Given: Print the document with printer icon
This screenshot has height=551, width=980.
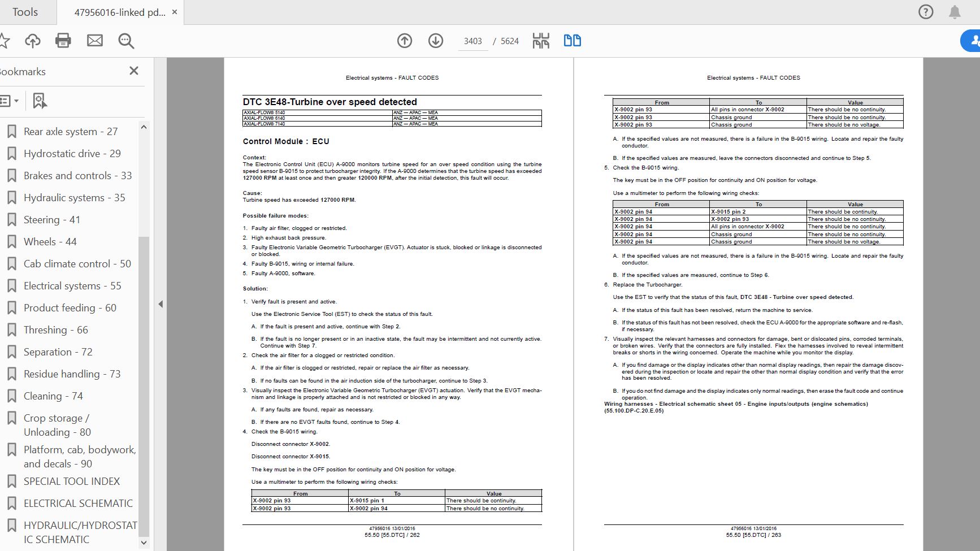Looking at the screenshot, I should click(x=63, y=41).
